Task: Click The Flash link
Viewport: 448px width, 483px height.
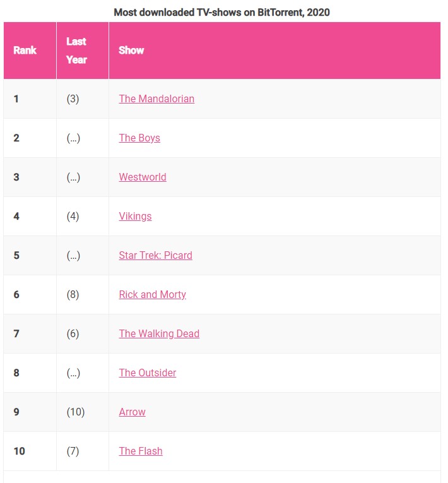Action: coord(141,451)
